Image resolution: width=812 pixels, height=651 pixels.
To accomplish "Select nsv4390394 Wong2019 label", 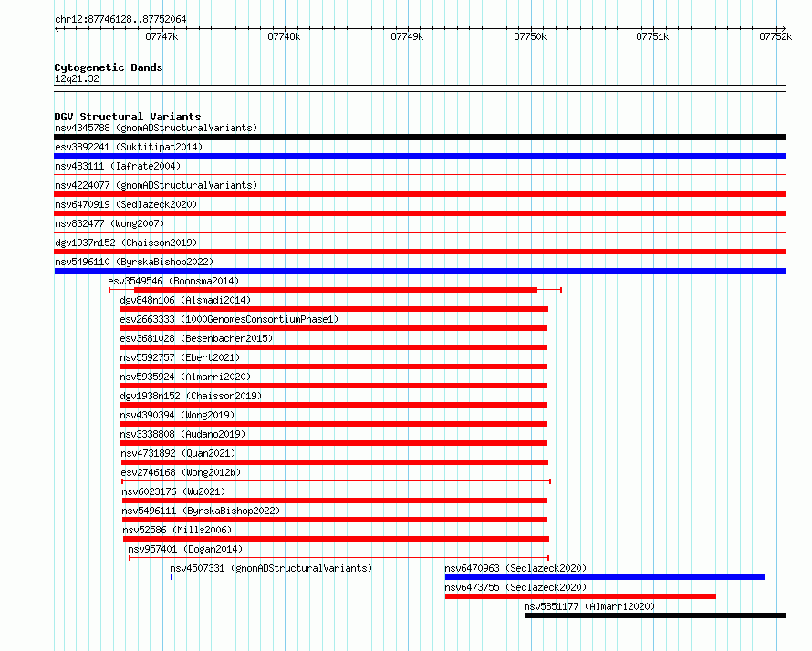I will coord(177,415).
